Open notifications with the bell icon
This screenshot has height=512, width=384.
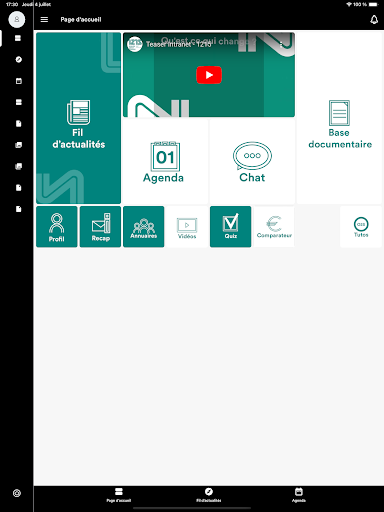tap(374, 20)
